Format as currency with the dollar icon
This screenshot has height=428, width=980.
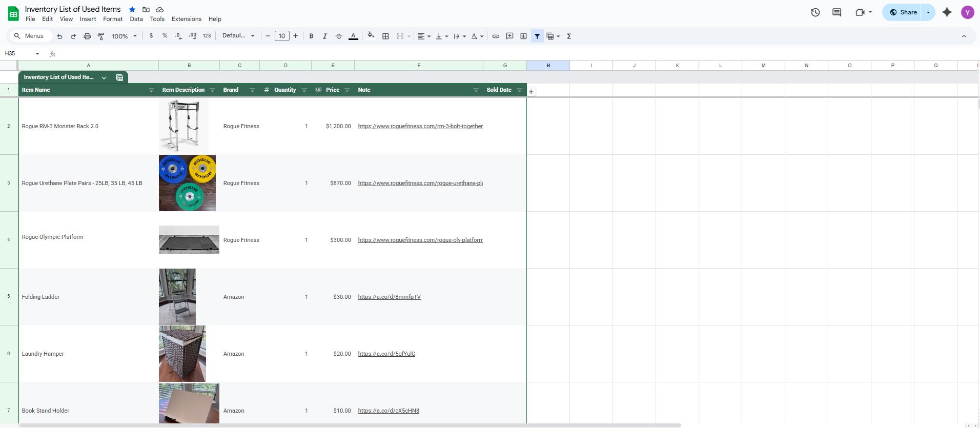tap(151, 36)
